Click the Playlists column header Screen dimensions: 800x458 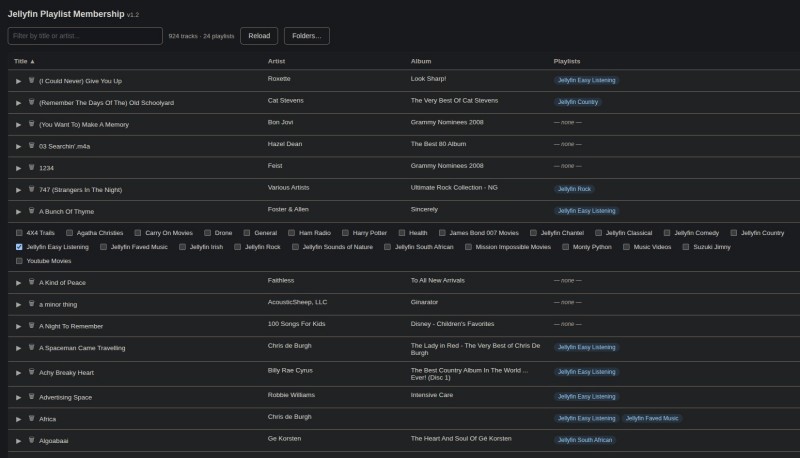(567, 61)
